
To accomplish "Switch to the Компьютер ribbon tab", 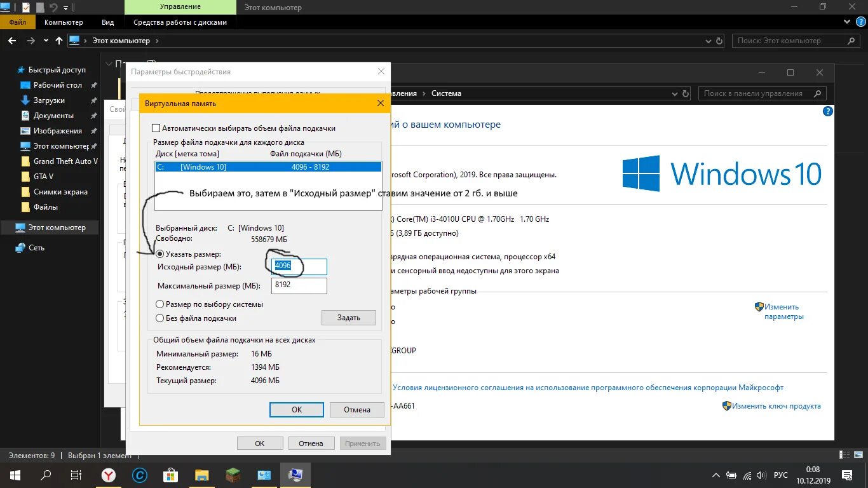I will click(x=64, y=22).
